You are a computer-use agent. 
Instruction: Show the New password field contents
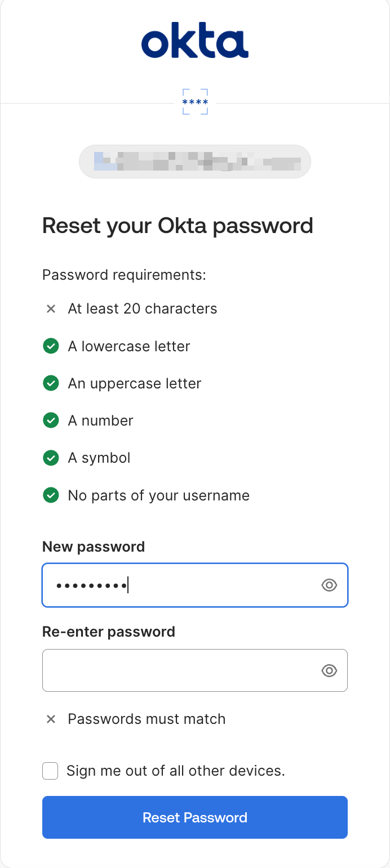click(329, 585)
